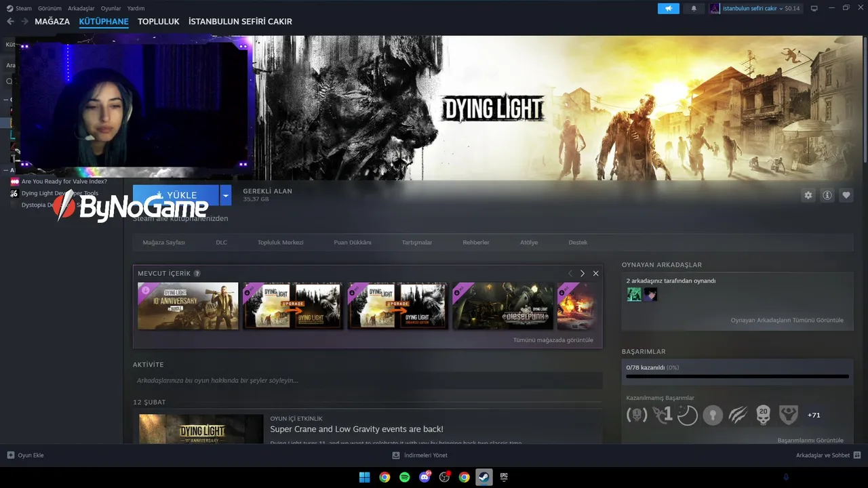This screenshot has height=488, width=868.
Task: Click Oynayan Arkadaşların Tümünü Görüntüle
Action: [x=787, y=320]
